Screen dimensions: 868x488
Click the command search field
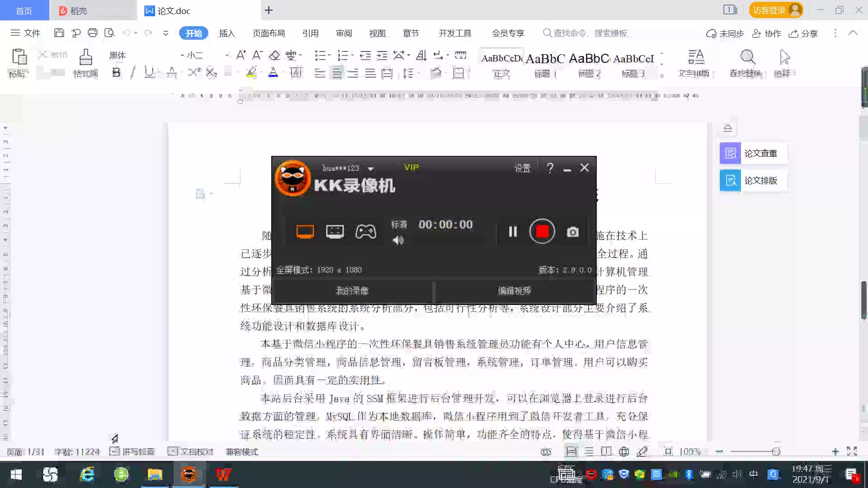(585, 33)
